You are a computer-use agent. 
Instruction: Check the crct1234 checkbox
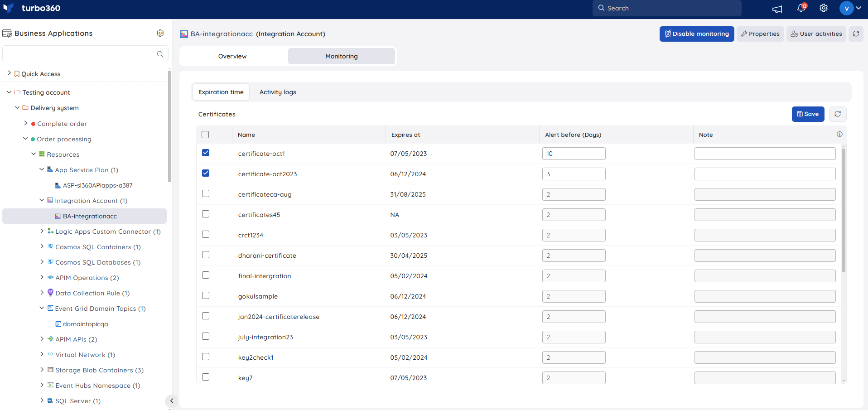pos(206,234)
